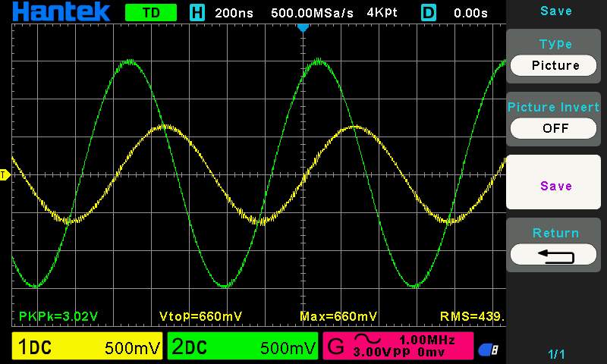Click the 0mv generator offset value
607x364 pixels.
click(431, 352)
